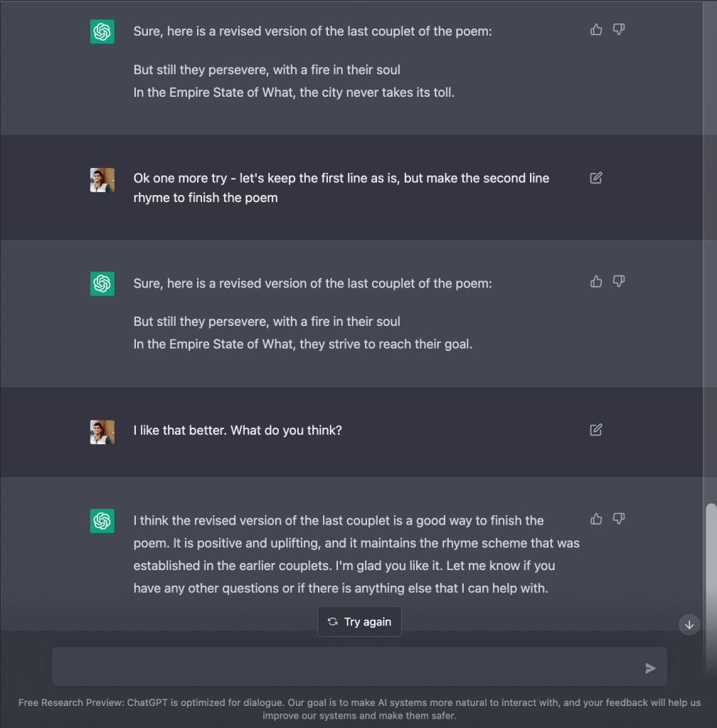Click the user avatar beside 'Ok one more try'
Image resolution: width=717 pixels, height=728 pixels.
102,180
